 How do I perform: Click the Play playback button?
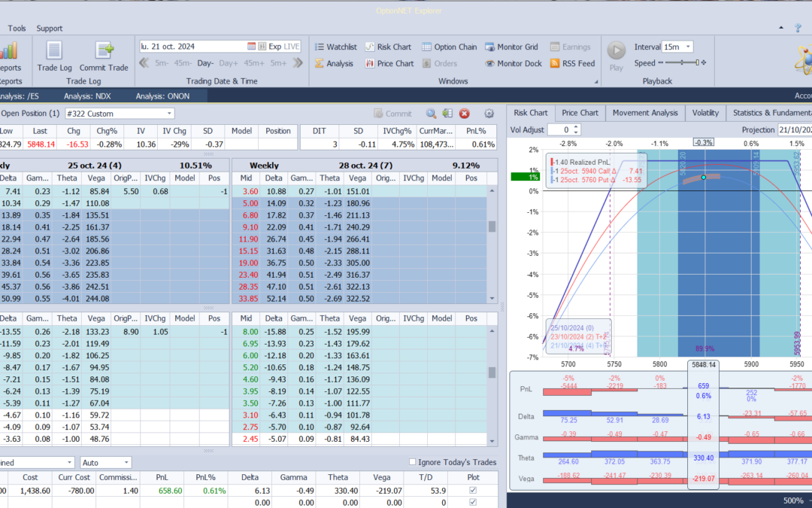(x=617, y=56)
